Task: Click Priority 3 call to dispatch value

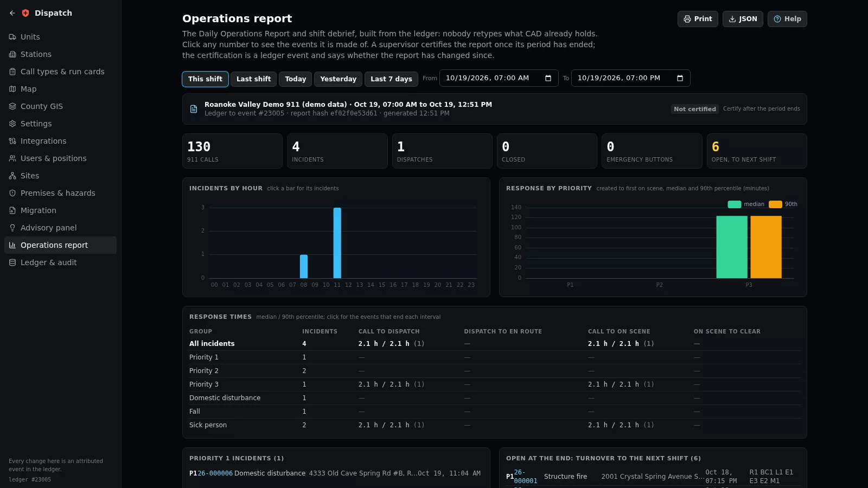Action: click(391, 384)
